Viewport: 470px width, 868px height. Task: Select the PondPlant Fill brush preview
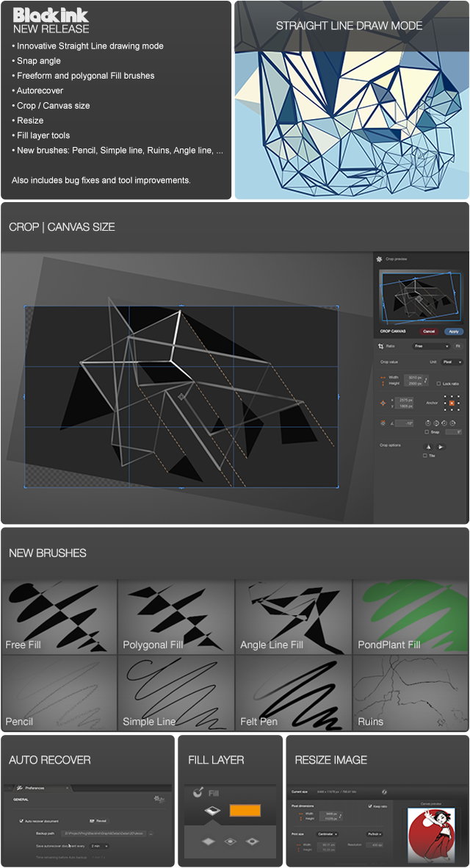411,617
